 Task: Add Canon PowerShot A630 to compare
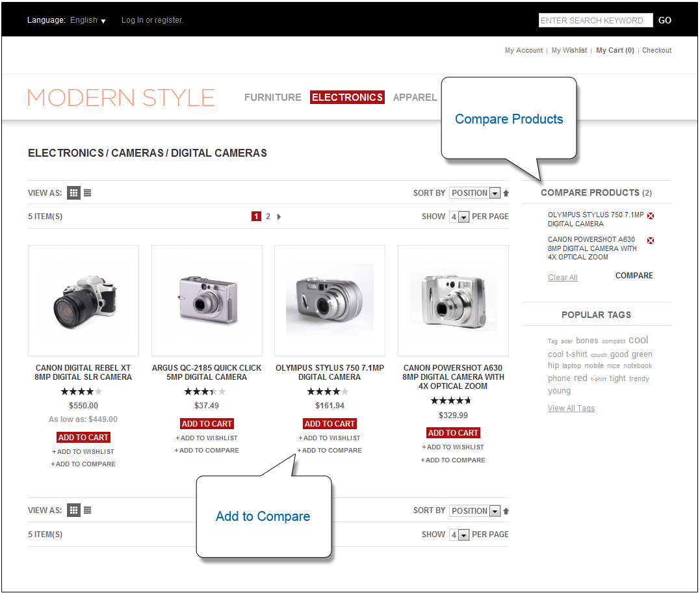[x=453, y=460]
